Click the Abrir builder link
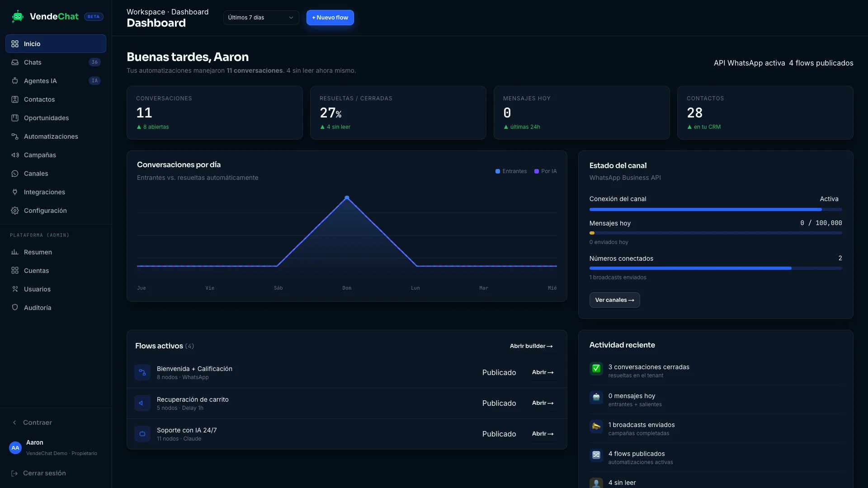This screenshot has height=488, width=868. pos(531,346)
